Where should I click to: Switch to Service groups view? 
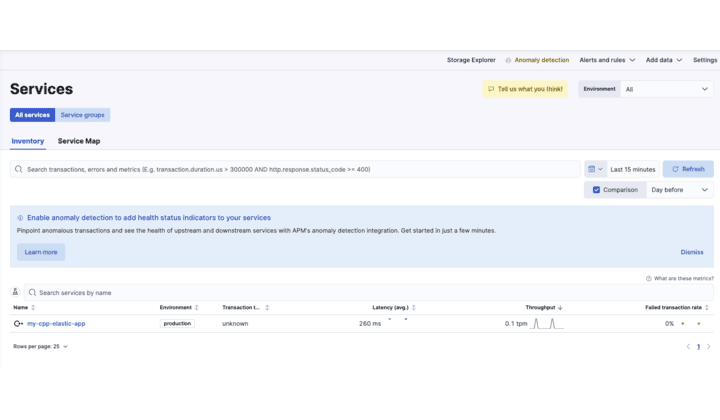point(84,115)
